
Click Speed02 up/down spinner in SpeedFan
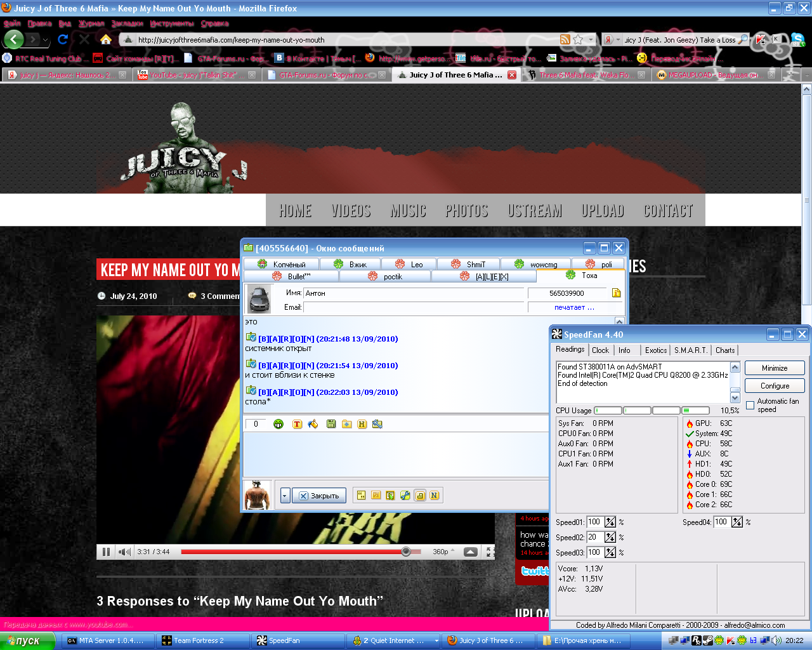pyautogui.click(x=610, y=537)
